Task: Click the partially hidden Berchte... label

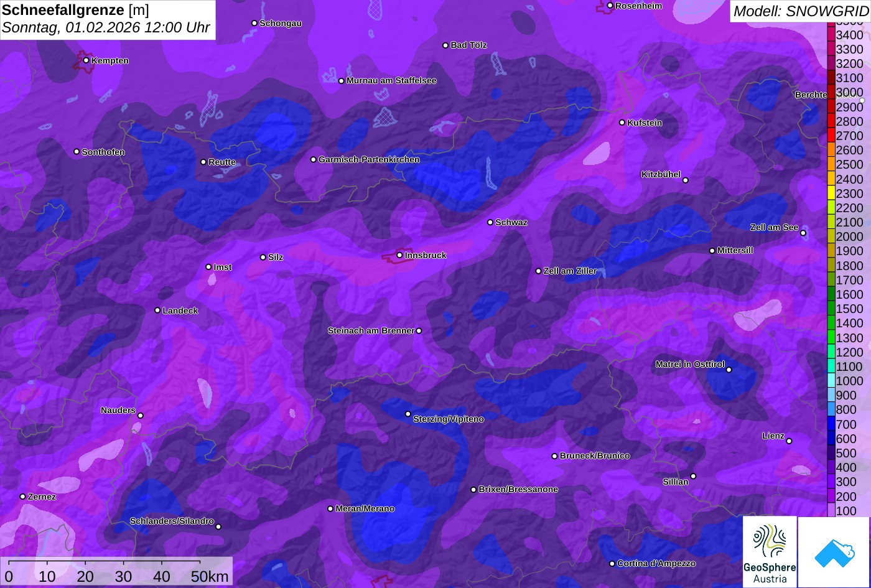Action: tap(811, 95)
